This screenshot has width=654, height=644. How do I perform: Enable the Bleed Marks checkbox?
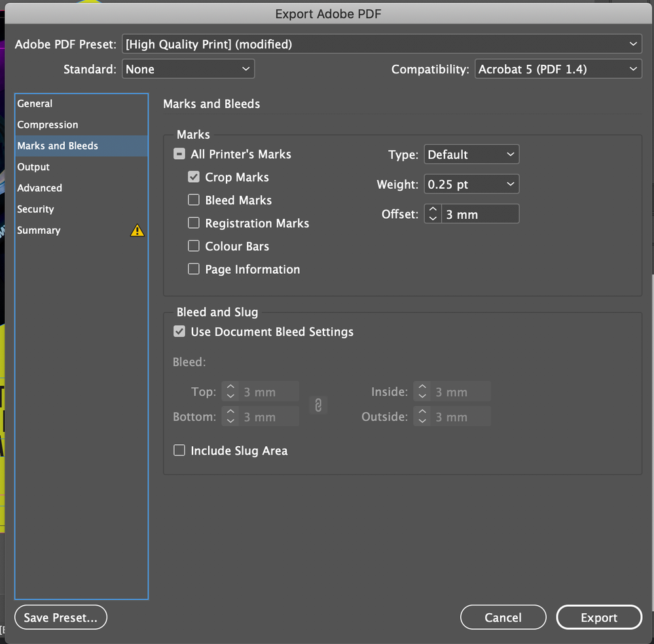194,200
